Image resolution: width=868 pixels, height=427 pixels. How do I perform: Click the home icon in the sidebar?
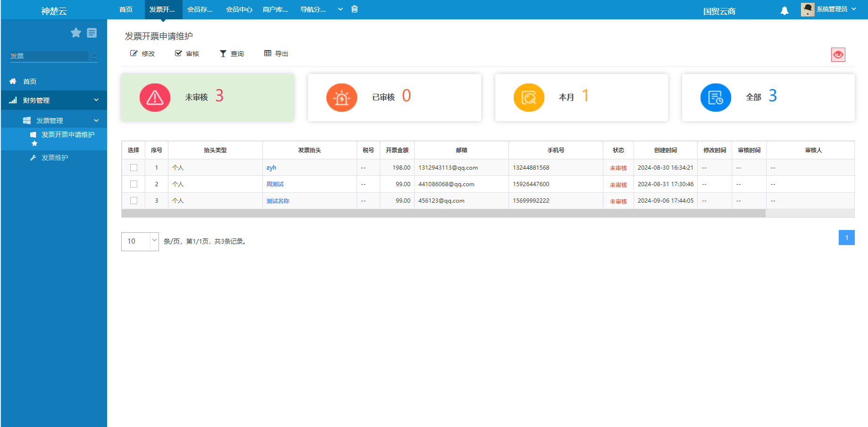(13, 81)
